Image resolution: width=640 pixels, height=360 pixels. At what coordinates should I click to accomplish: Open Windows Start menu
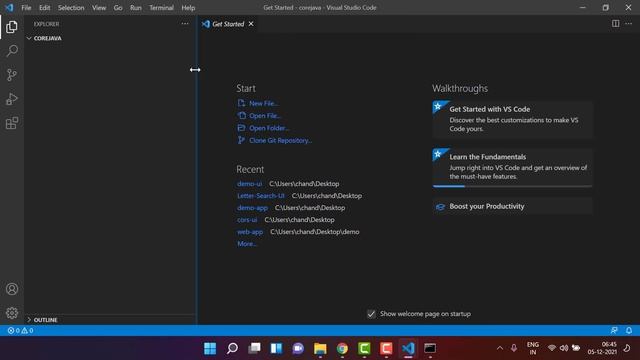pyautogui.click(x=210, y=348)
